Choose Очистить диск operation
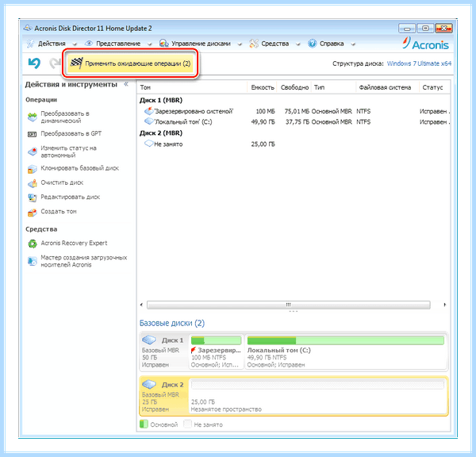476x457 pixels. point(62,182)
